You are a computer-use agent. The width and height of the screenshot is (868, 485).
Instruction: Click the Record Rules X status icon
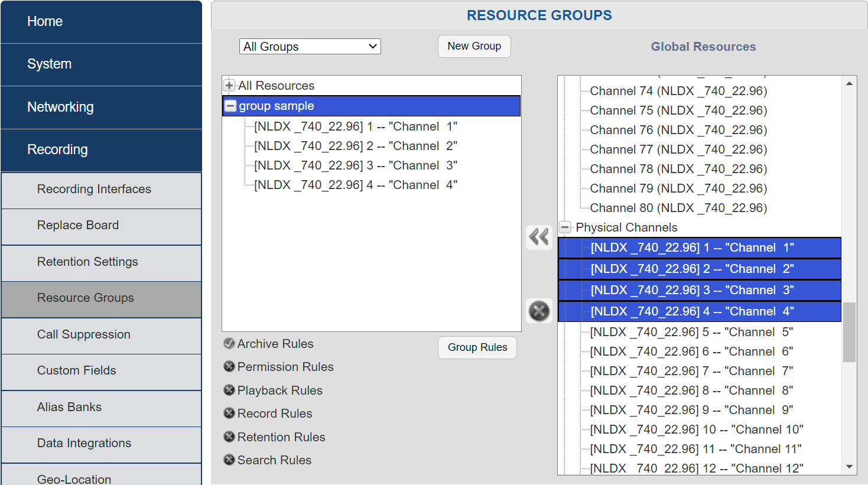click(229, 414)
